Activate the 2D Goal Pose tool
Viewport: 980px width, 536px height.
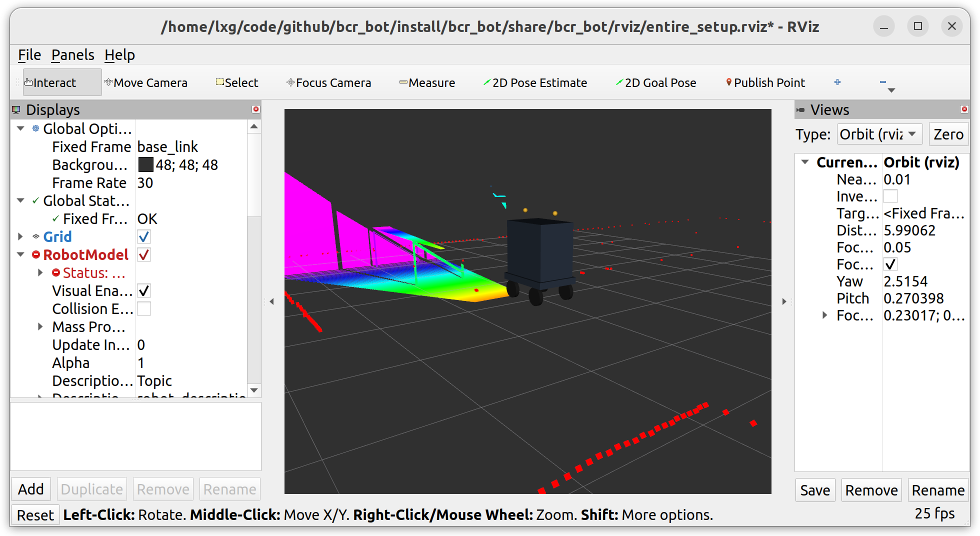[x=656, y=82]
